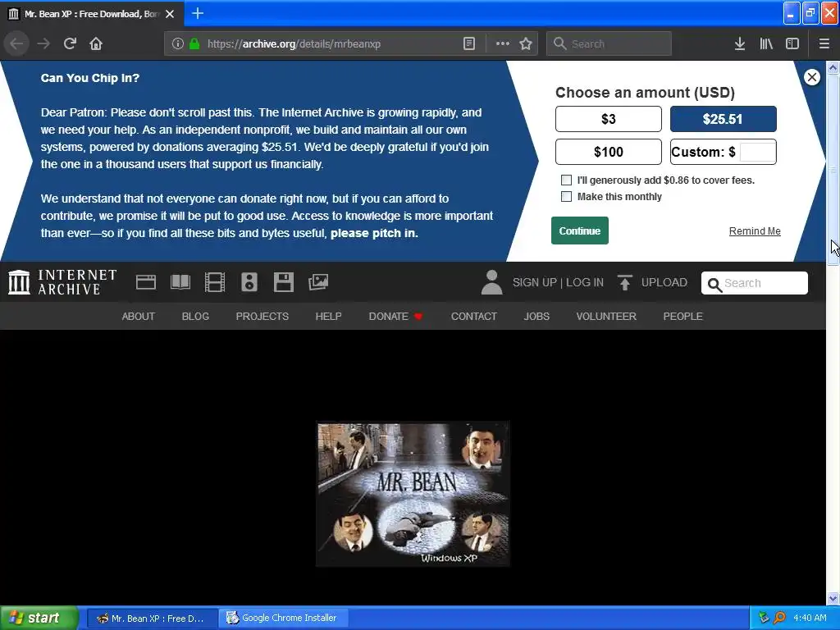Screen dimensions: 840x630
Task: Open the ABOUT menu item
Action: tap(138, 316)
